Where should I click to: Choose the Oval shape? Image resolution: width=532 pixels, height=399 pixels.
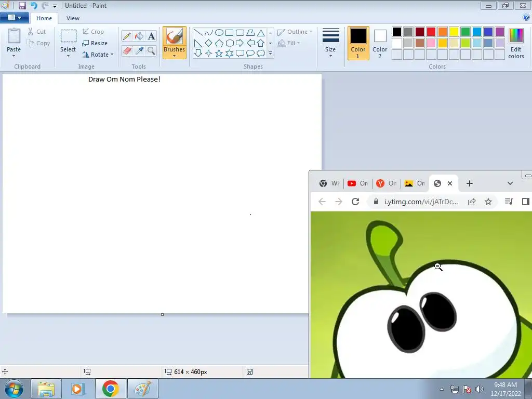point(219,33)
